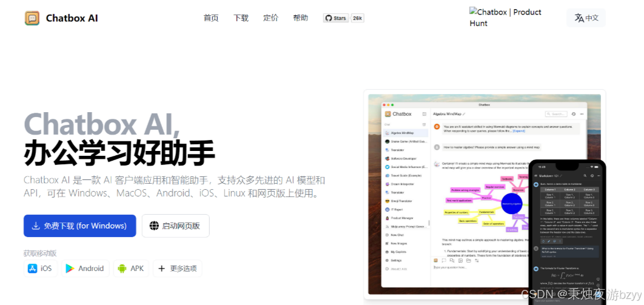This screenshot has width=644, height=305.
Task: Open the 首页 nav item
Action: (211, 18)
